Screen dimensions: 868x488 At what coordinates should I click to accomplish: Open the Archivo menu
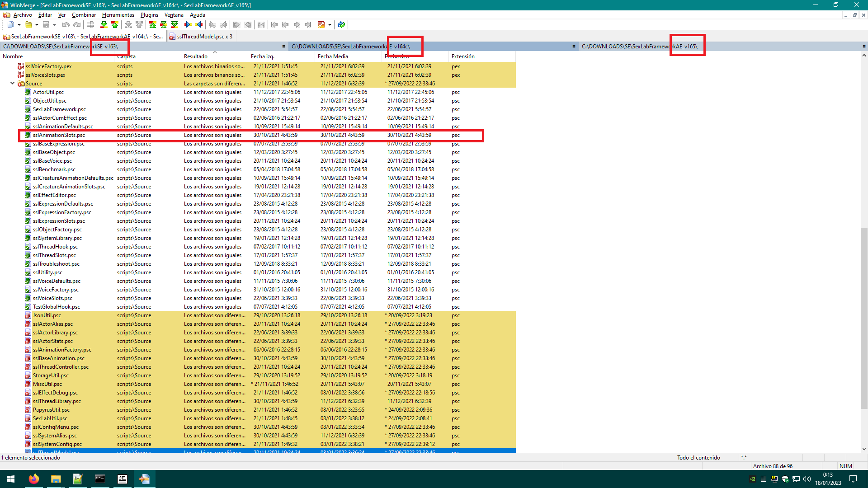pyautogui.click(x=23, y=15)
